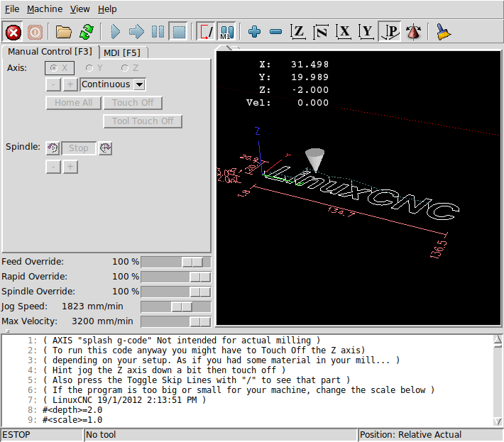Open a G-code file

[x=63, y=32]
